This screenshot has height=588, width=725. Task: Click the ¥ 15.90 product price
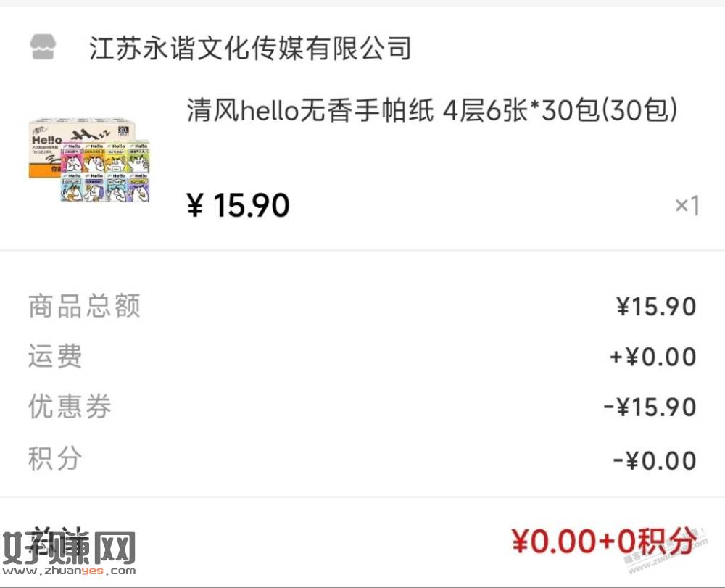pos(238,205)
